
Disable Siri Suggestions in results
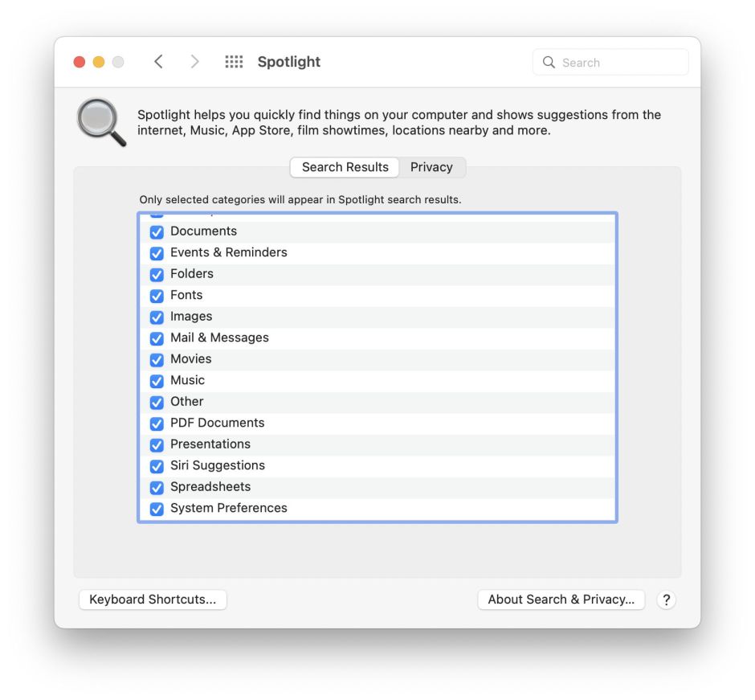tap(157, 466)
